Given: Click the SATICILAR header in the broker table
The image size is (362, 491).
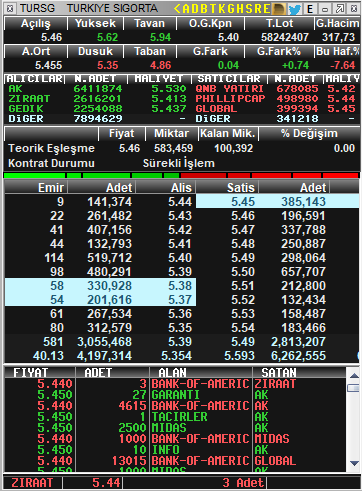Looking at the screenshot, I should coord(229,79).
